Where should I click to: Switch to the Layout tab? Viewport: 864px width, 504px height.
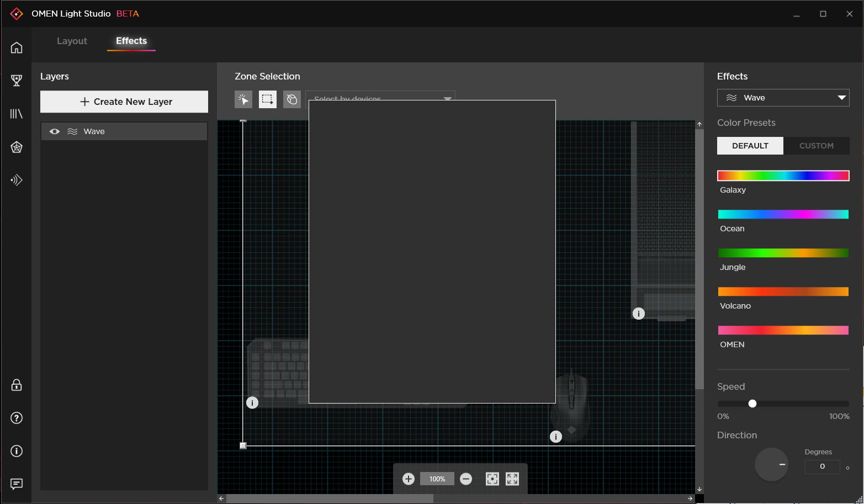coord(72,41)
